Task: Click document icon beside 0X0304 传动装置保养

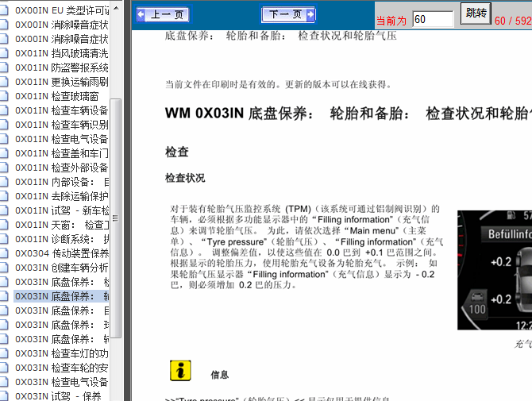Action: click(x=4, y=253)
